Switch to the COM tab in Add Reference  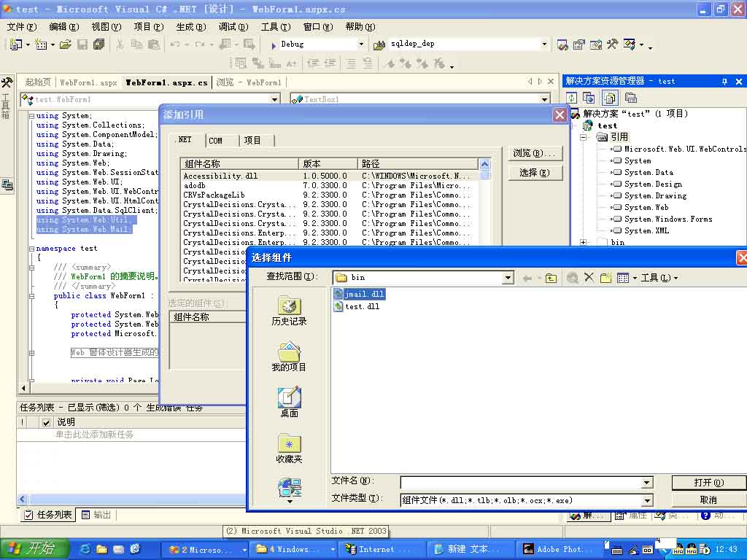tap(216, 141)
